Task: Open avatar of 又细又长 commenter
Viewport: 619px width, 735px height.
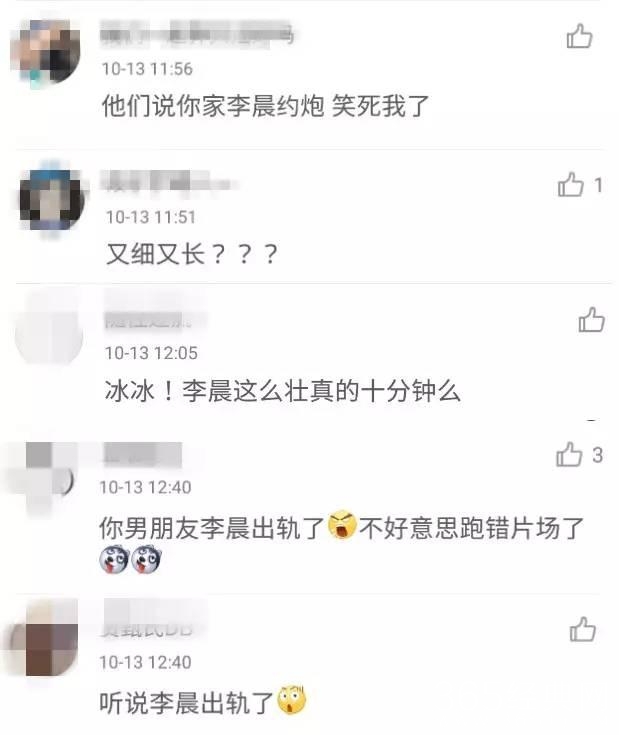Action: (52, 200)
